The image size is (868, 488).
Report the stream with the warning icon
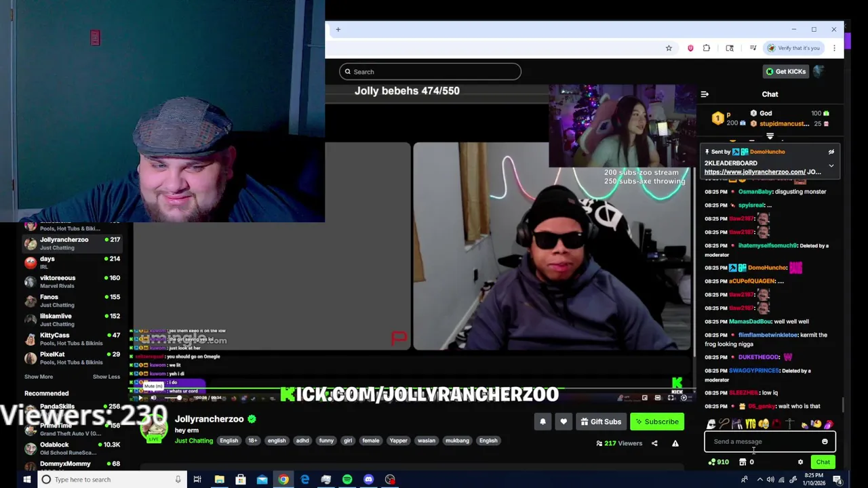(675, 443)
